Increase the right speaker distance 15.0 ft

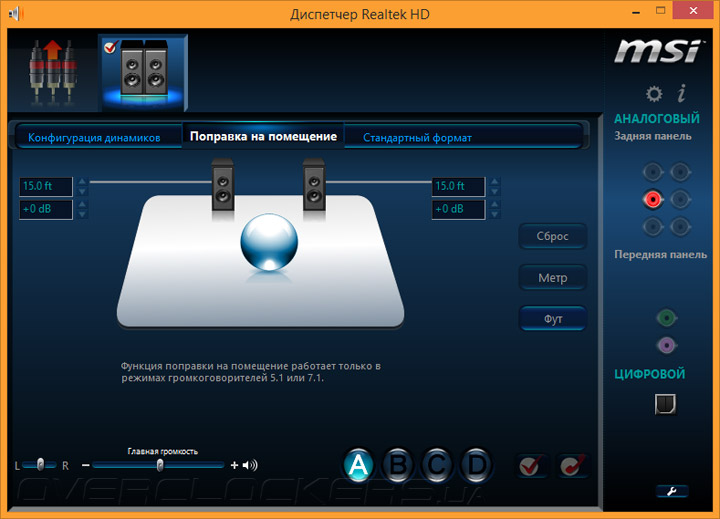[495, 181]
